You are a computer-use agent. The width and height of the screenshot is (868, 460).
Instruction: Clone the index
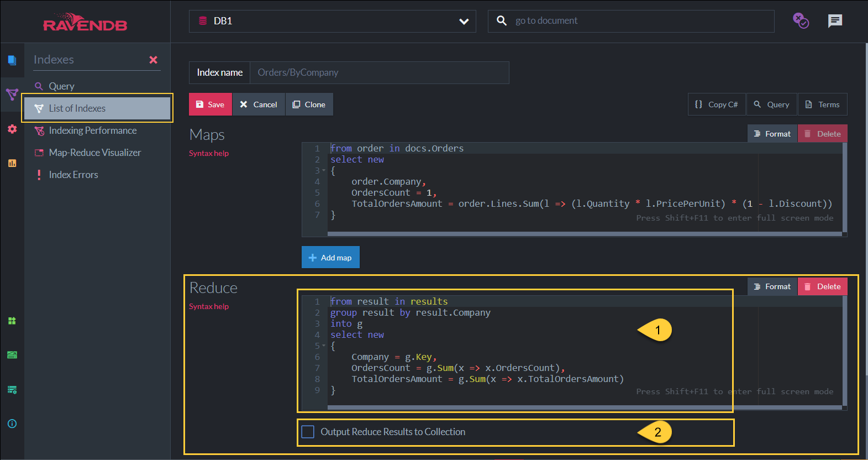(x=309, y=104)
